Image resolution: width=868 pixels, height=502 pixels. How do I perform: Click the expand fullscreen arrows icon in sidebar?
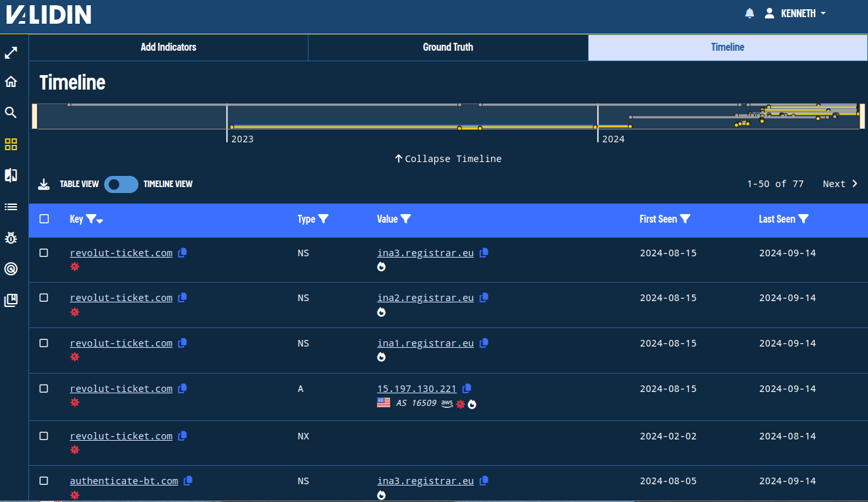tap(11, 53)
